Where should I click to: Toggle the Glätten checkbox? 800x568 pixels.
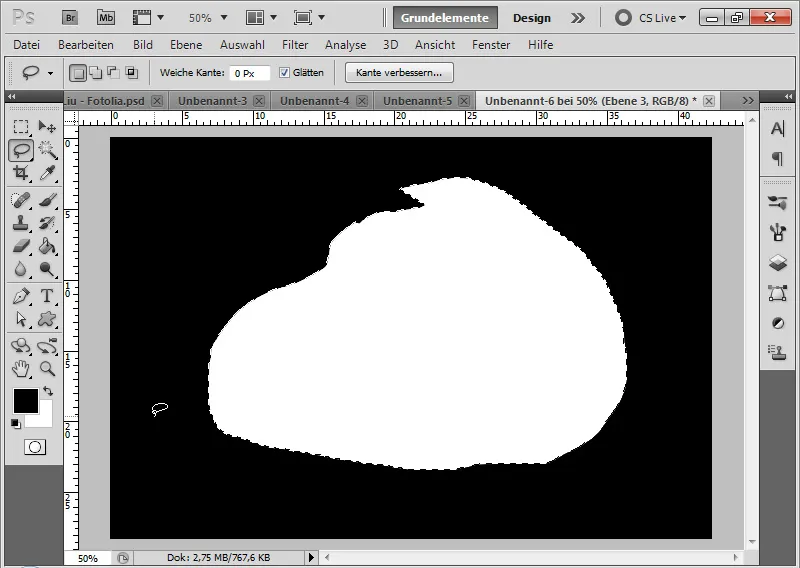point(284,72)
